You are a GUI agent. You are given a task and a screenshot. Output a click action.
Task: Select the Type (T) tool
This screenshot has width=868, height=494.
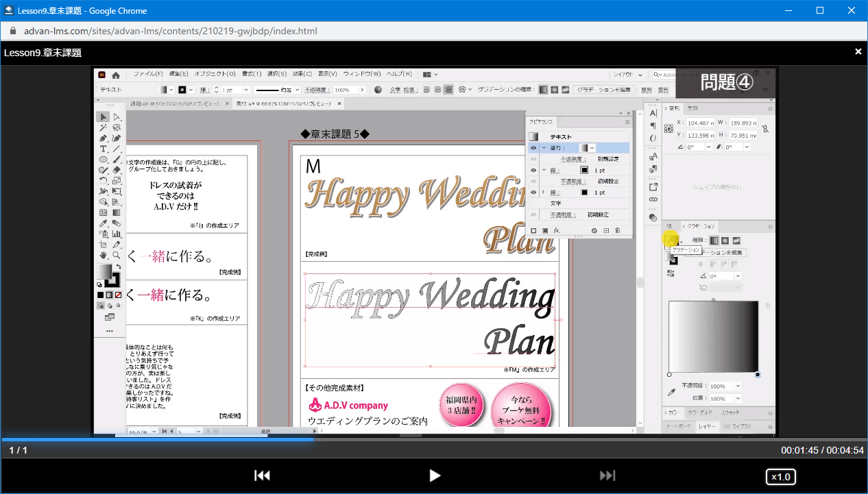pyautogui.click(x=103, y=149)
